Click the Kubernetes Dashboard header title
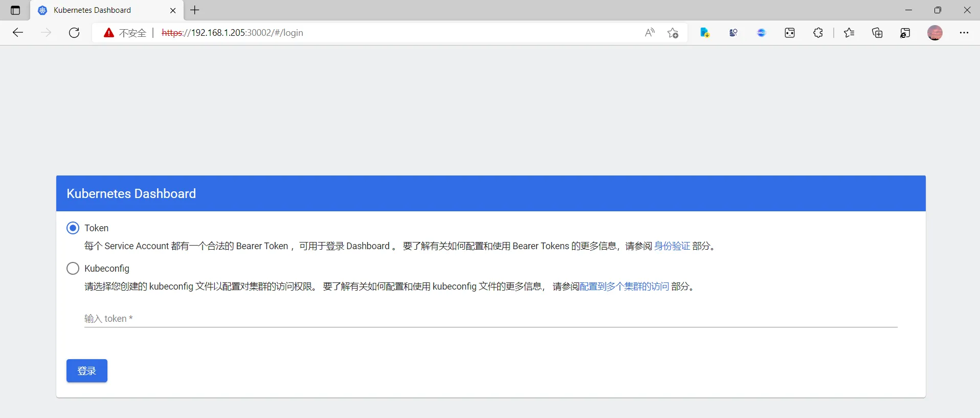 [131, 193]
